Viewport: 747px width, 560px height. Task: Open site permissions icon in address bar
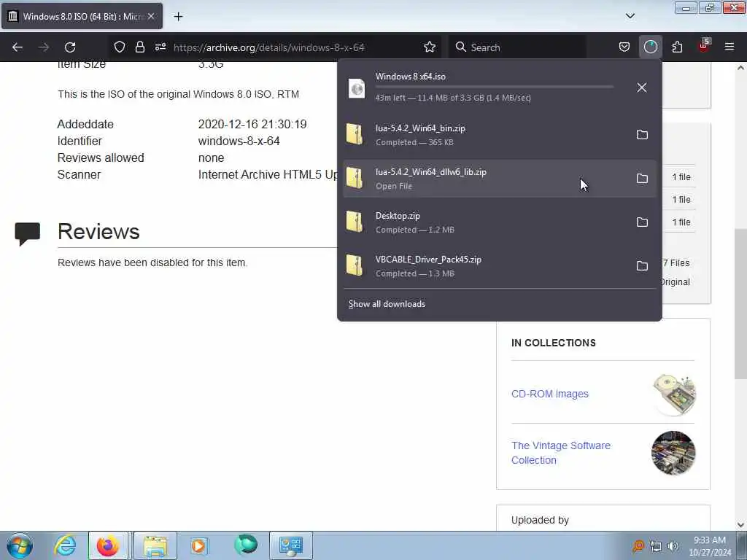(160, 47)
